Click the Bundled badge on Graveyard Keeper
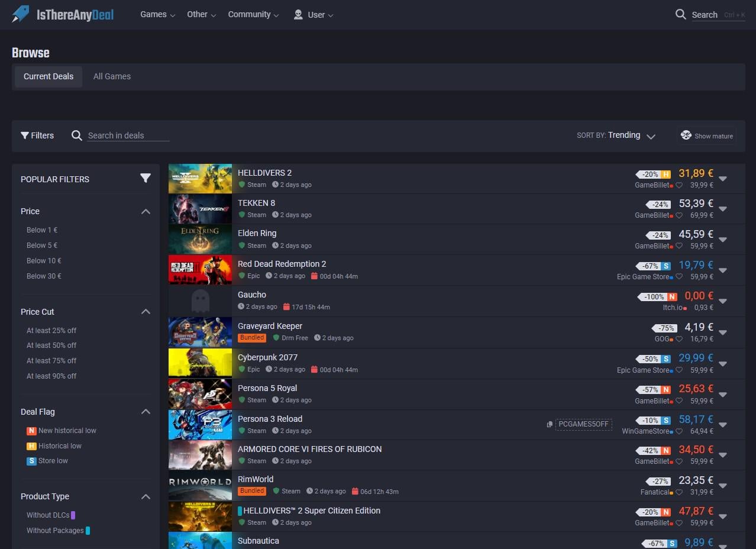Viewport: 756px width, 549px height. click(x=251, y=337)
